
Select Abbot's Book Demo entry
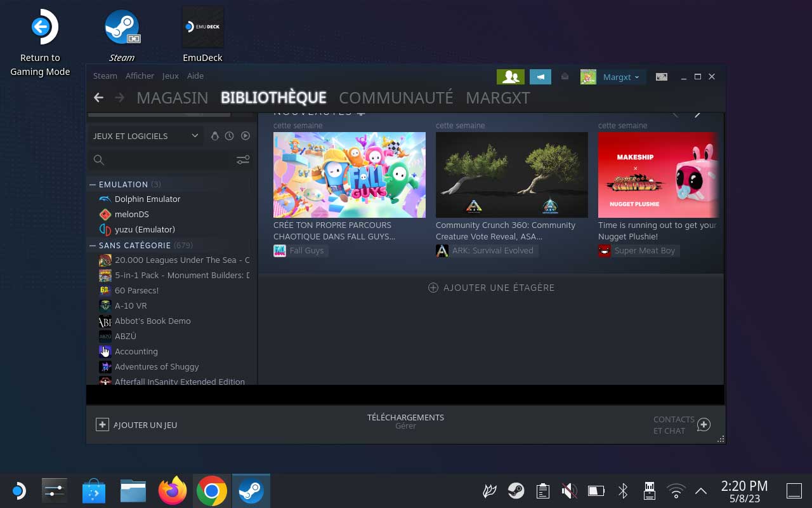[x=153, y=321]
